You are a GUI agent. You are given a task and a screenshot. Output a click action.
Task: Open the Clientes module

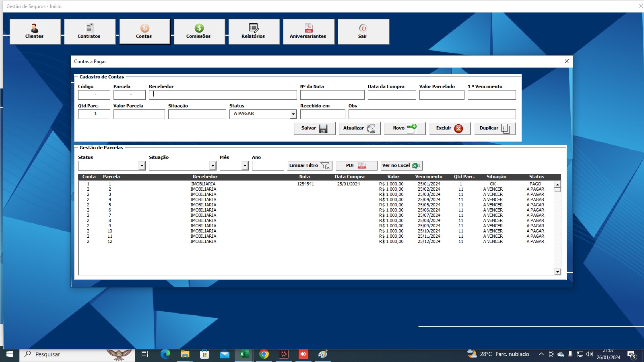coord(35,31)
